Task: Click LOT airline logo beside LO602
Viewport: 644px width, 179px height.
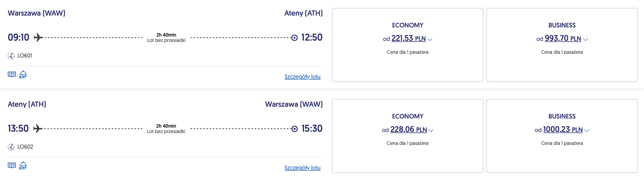Action: coord(11,147)
